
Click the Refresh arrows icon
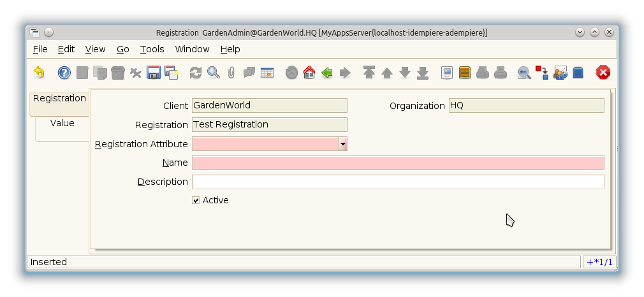pos(196,73)
